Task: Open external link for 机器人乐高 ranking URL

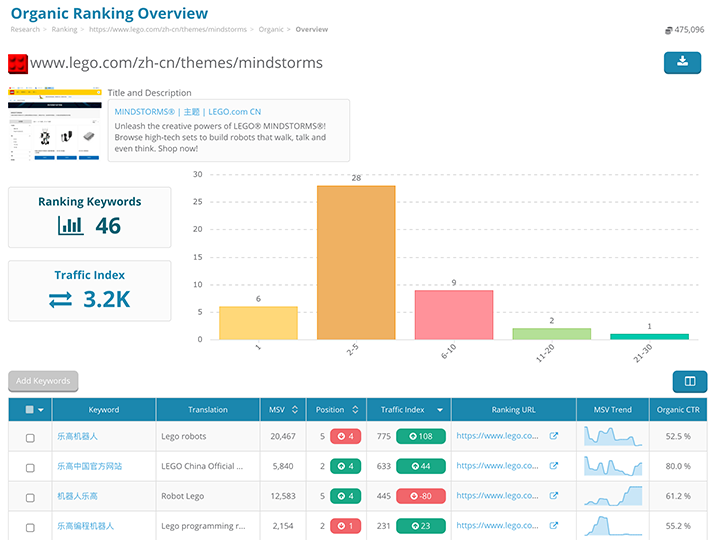Action: point(553,495)
